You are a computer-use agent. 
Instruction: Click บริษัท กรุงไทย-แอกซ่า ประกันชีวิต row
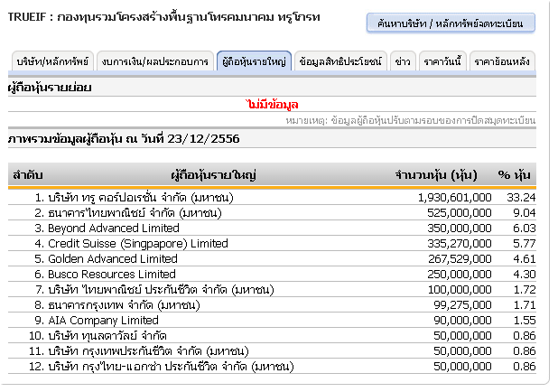click(x=272, y=366)
